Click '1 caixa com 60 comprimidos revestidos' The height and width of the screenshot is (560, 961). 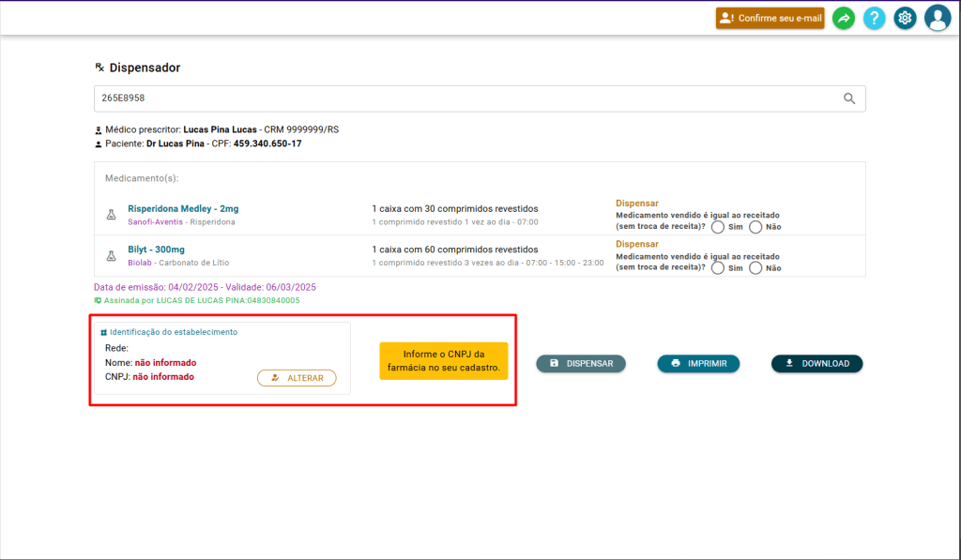pos(455,250)
